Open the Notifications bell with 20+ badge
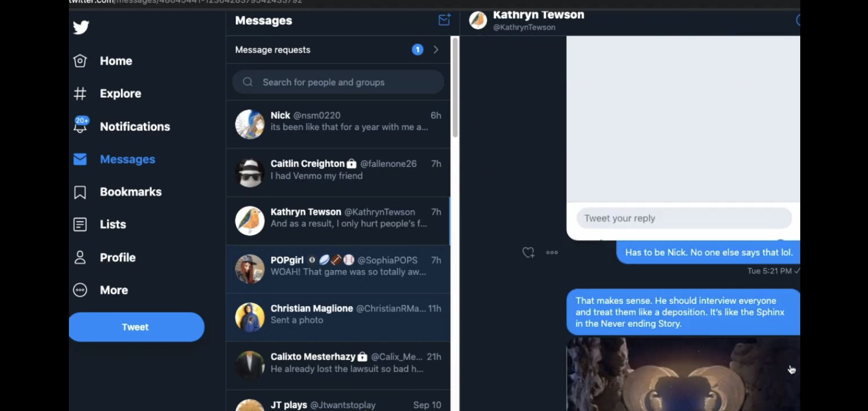The image size is (868, 411). [81, 125]
